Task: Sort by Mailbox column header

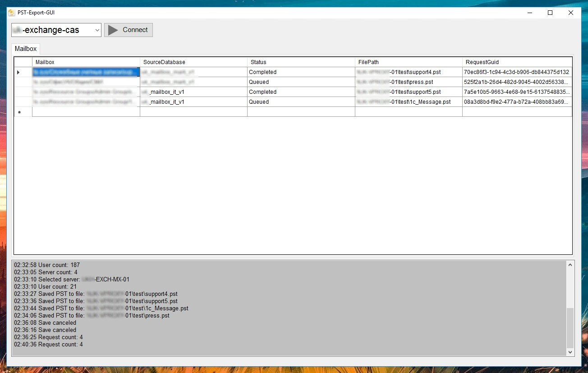Action: 86,62
